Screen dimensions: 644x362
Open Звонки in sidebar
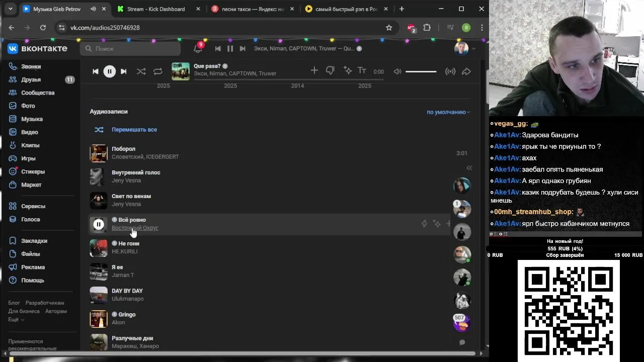click(31, 66)
